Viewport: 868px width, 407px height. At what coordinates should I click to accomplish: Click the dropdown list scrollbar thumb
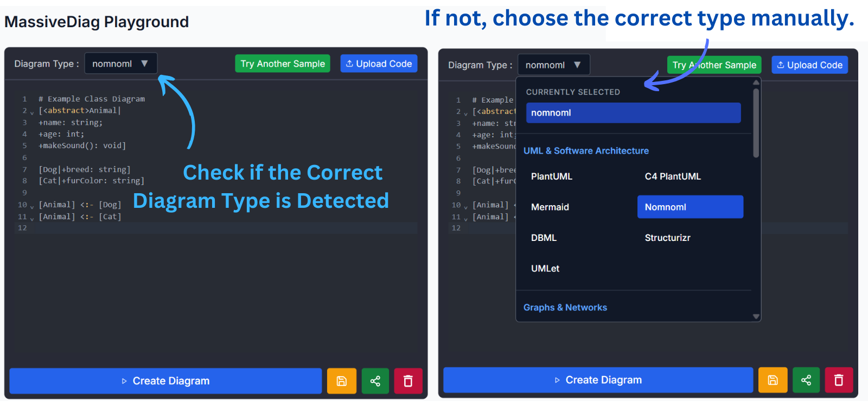(x=756, y=123)
